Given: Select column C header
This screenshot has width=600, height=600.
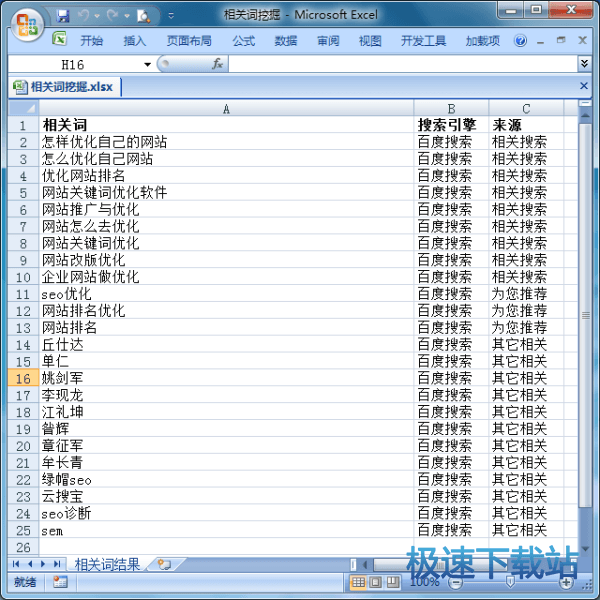Looking at the screenshot, I should point(526,109).
